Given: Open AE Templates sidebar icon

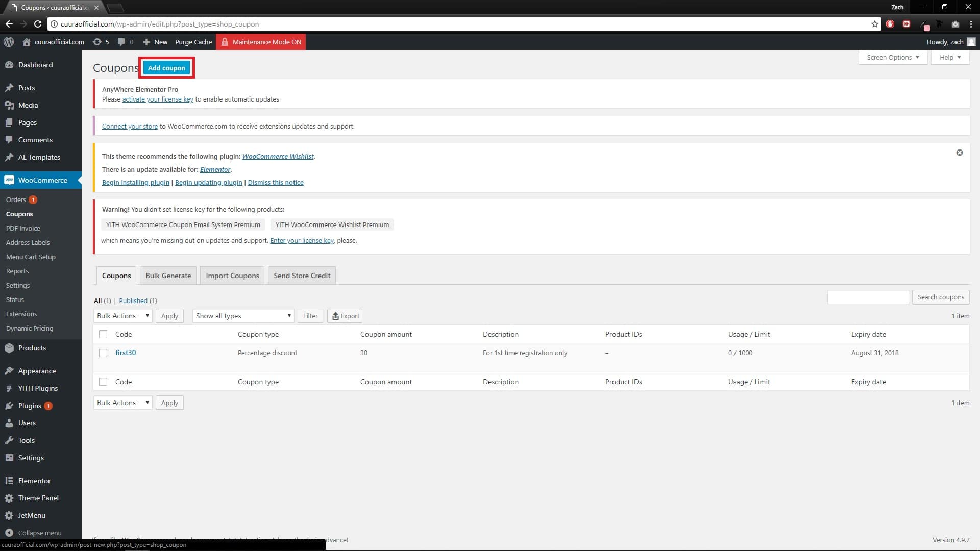Looking at the screenshot, I should [9, 157].
